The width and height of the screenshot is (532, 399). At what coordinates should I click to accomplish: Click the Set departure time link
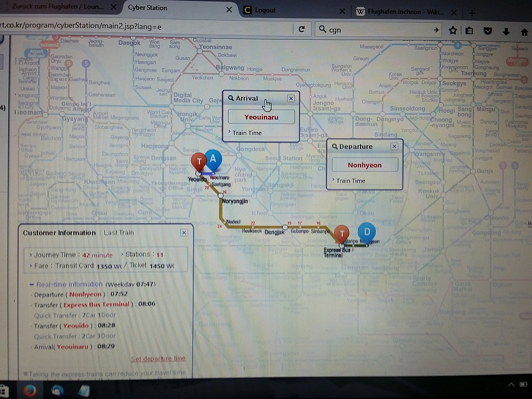[x=158, y=359]
